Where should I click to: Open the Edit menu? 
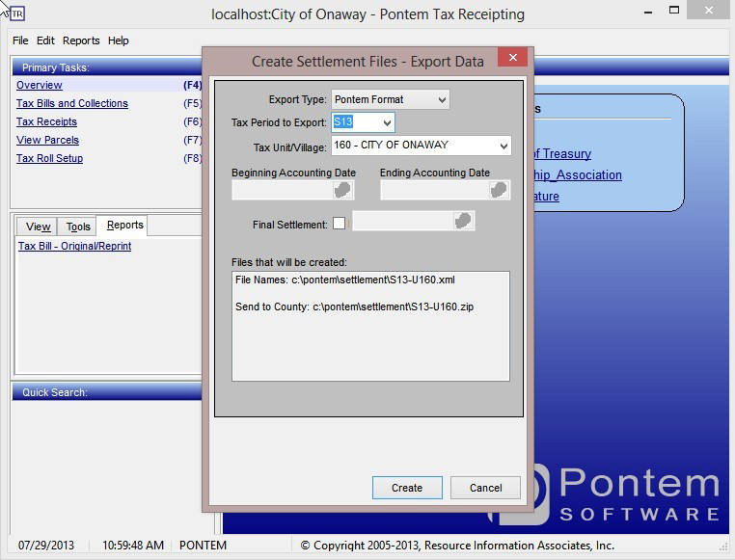coord(45,40)
